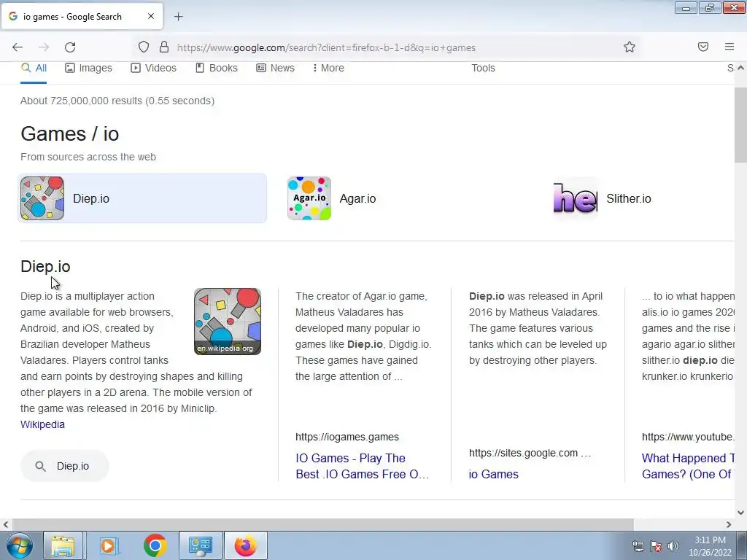Click the Diep.io Wikipedia thumbnail image
This screenshot has height=560, width=747.
(228, 322)
